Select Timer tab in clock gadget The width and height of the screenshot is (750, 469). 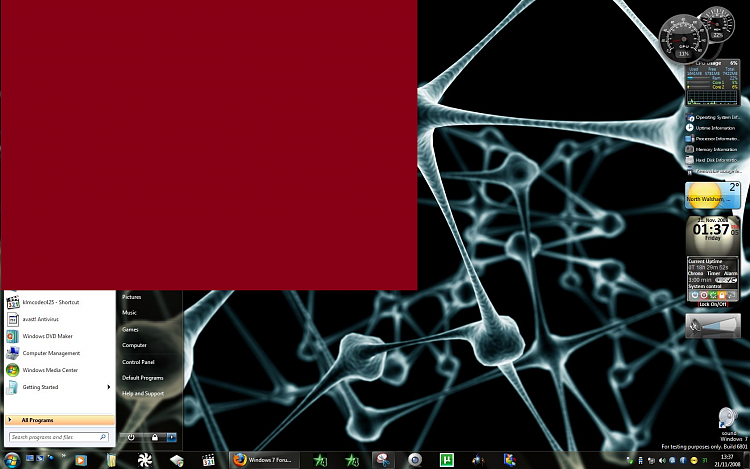pos(713,273)
